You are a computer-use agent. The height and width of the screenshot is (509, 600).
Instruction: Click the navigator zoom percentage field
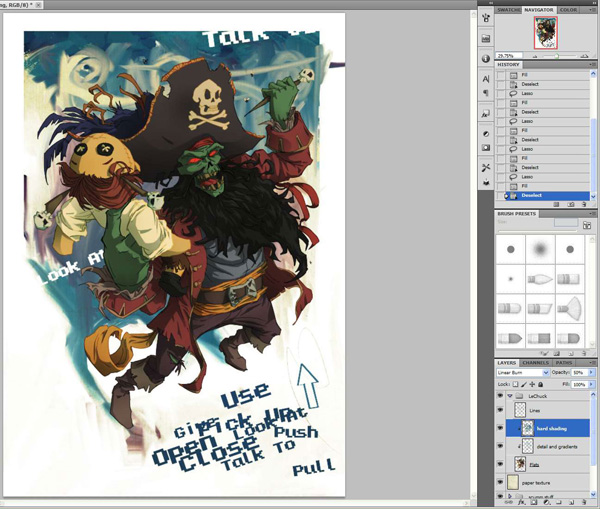(509, 55)
